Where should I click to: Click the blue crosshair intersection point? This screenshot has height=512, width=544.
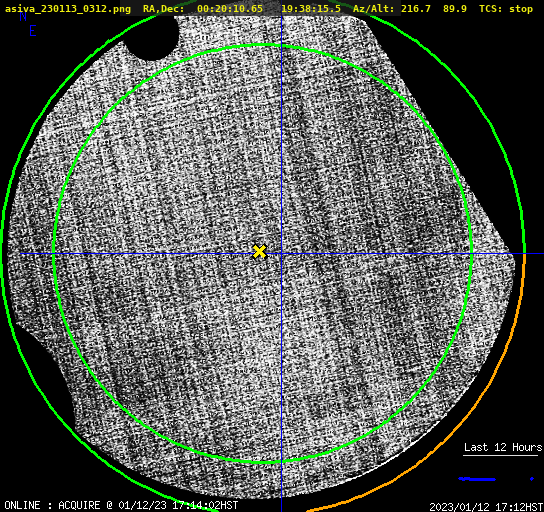point(281,254)
